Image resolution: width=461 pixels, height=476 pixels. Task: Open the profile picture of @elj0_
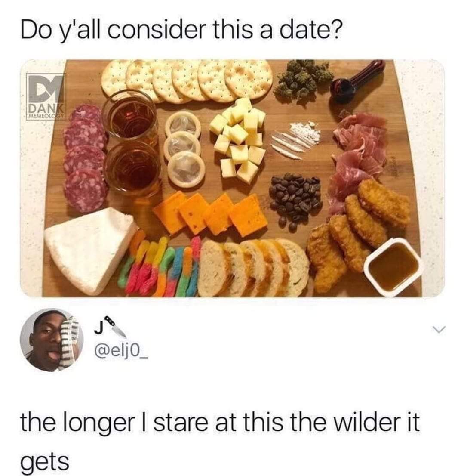pyautogui.click(x=52, y=340)
